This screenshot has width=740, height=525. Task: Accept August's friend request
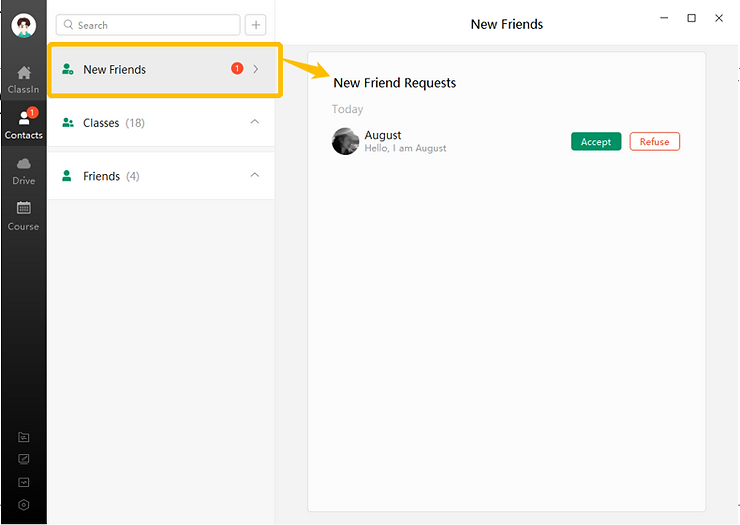pos(596,142)
